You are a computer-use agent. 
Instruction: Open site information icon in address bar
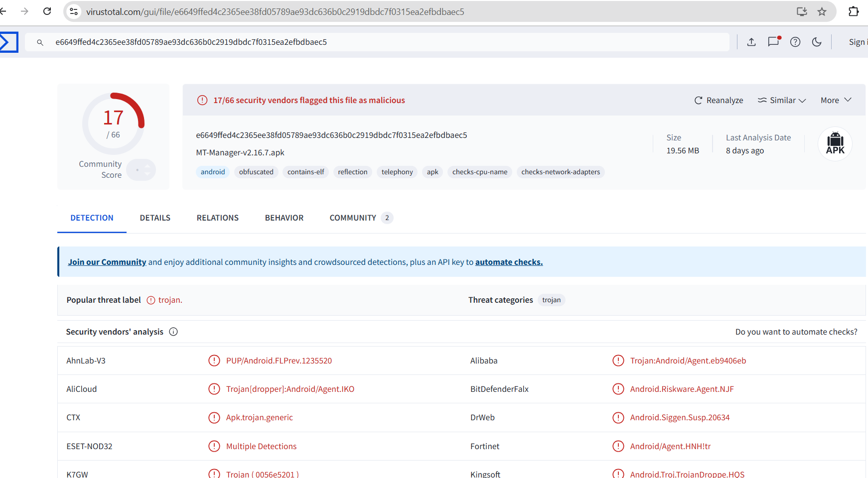(x=74, y=11)
